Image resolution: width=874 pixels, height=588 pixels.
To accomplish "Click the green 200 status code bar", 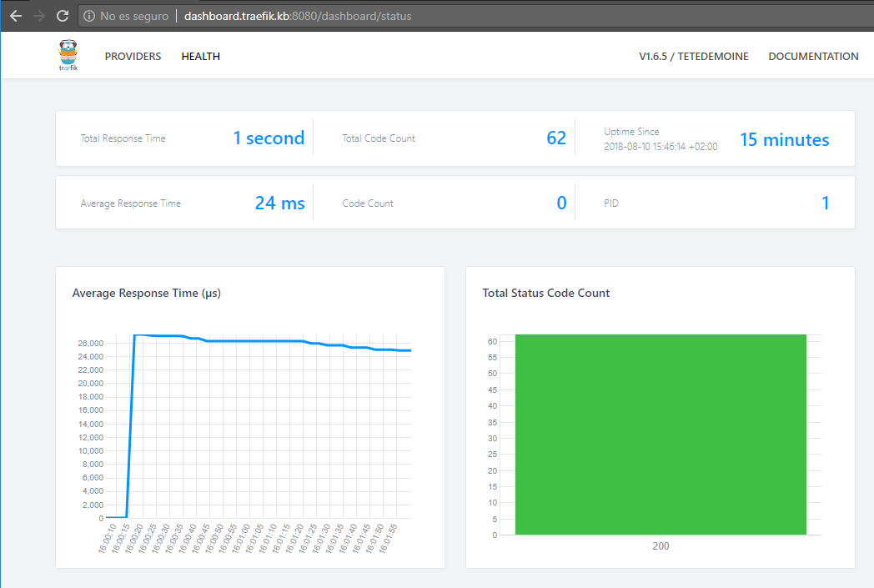I will pos(661,435).
